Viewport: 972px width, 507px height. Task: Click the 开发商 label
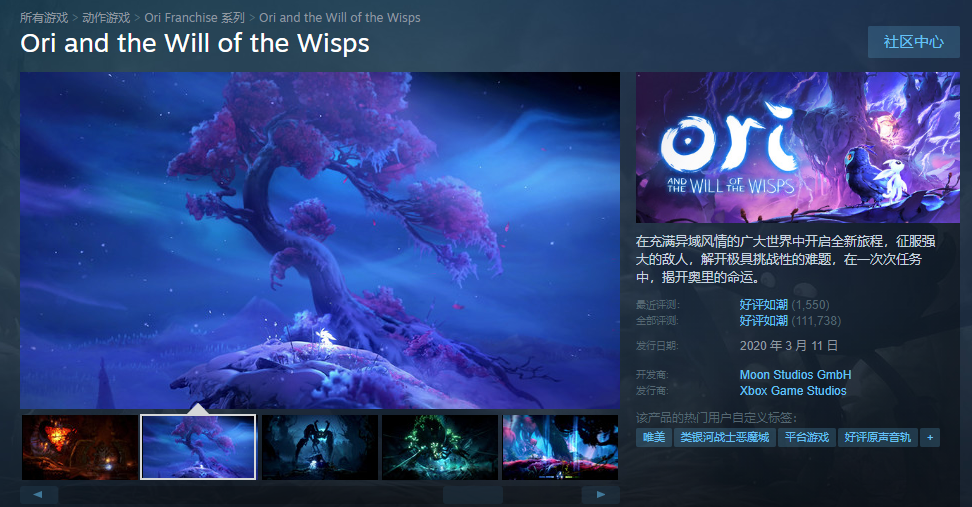652,375
